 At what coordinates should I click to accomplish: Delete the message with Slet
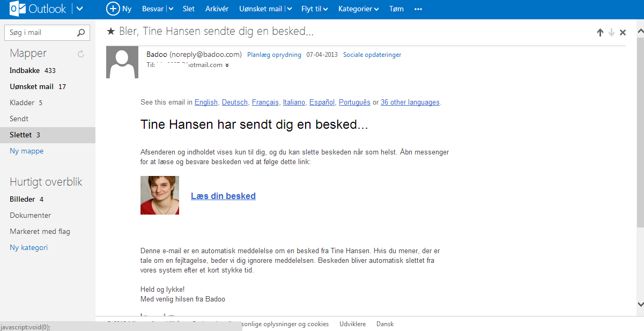(x=189, y=9)
